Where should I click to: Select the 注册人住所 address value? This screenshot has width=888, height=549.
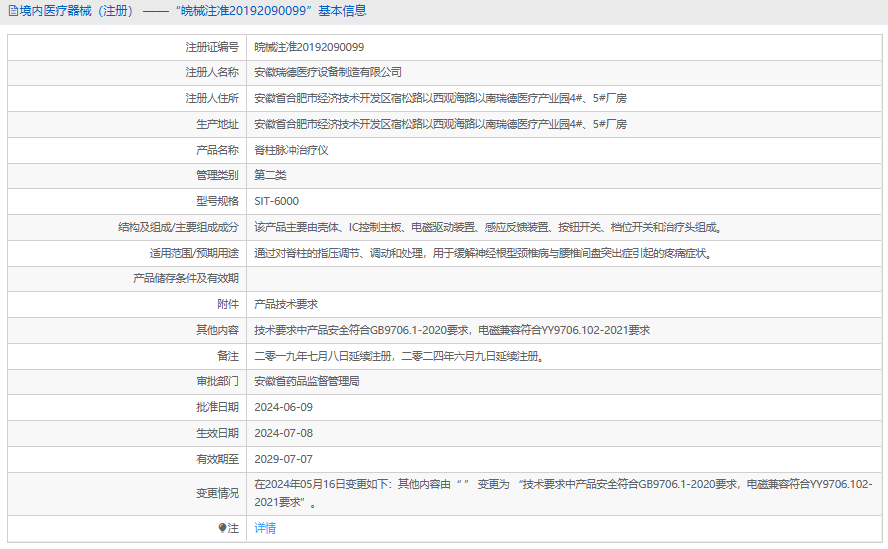pos(441,98)
